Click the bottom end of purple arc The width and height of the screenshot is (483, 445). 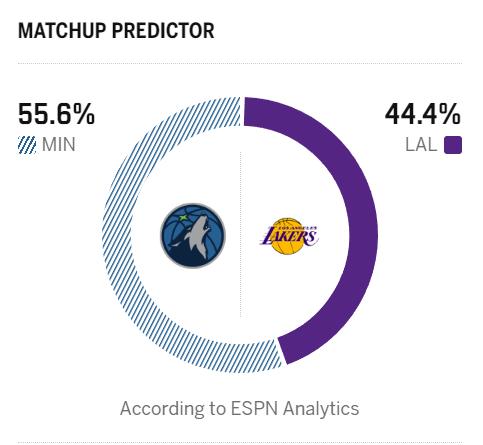[x=282, y=352]
